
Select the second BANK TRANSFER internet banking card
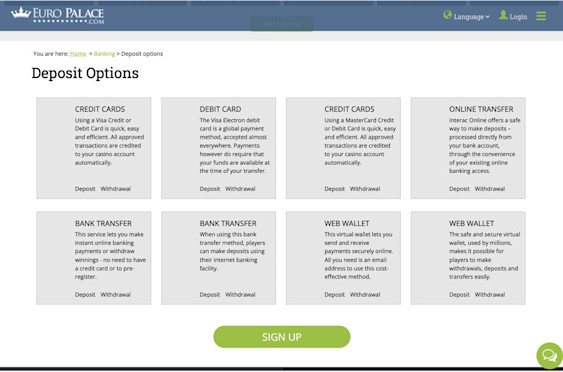click(218, 258)
